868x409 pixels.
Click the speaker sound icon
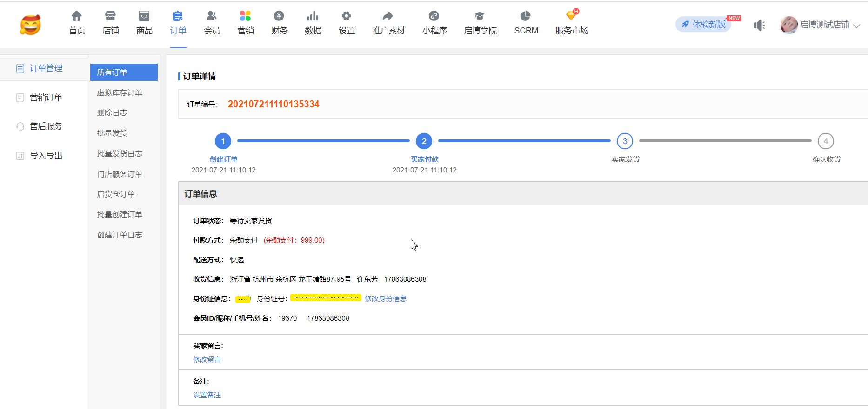point(759,25)
